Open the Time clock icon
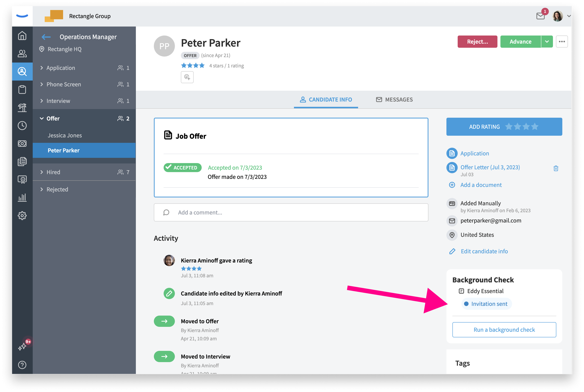The image size is (584, 392). pyautogui.click(x=22, y=125)
